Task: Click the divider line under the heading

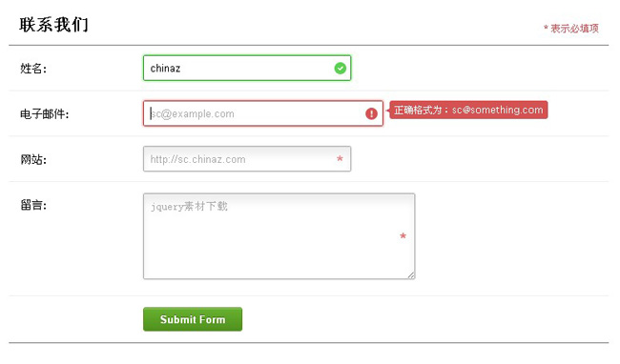Action: [x=308, y=46]
